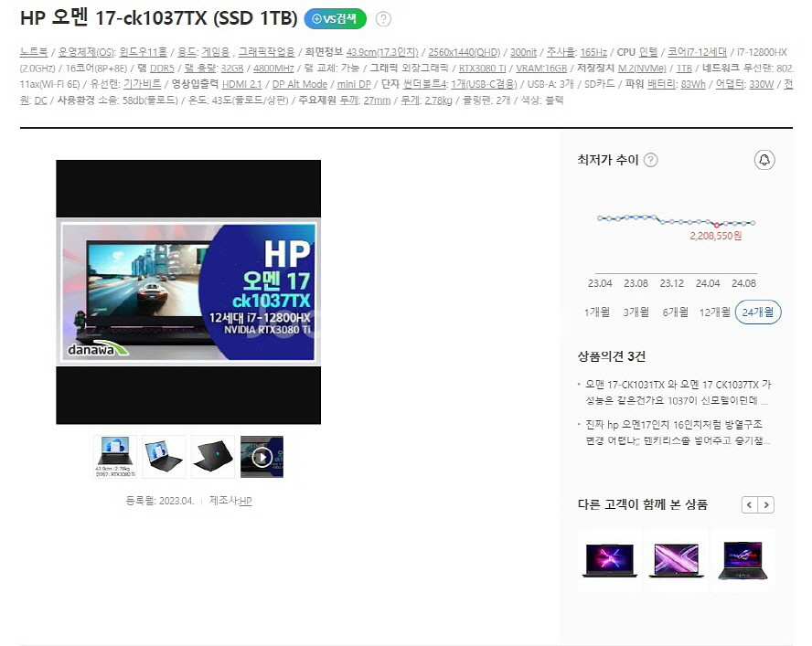Select the 1개월 price trend period
This screenshot has width=812, height=646.
click(x=597, y=312)
